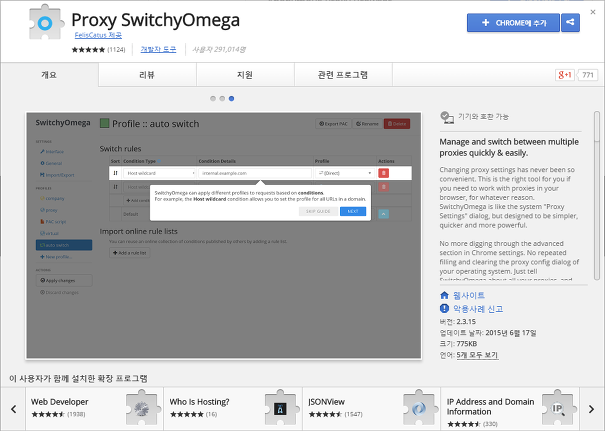Click Apply changes in sidebar

click(x=64, y=281)
